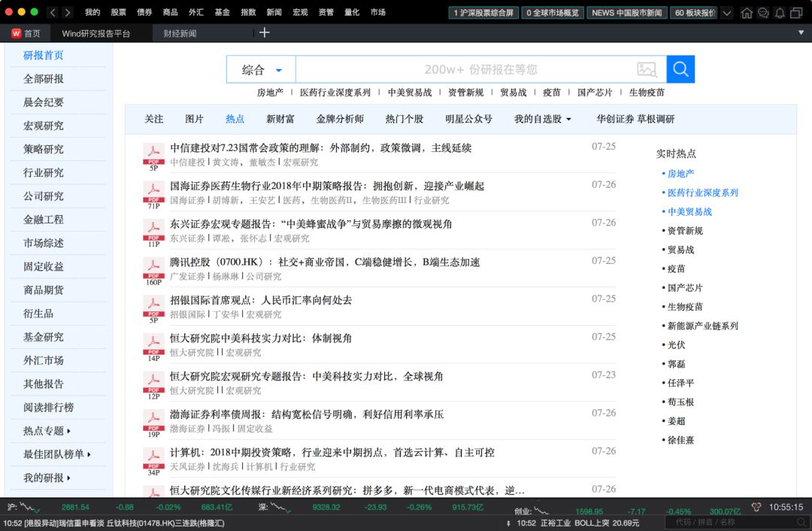The image size is (812, 531).
Task: Open the window switcher icon at top right
Action: pos(797,12)
